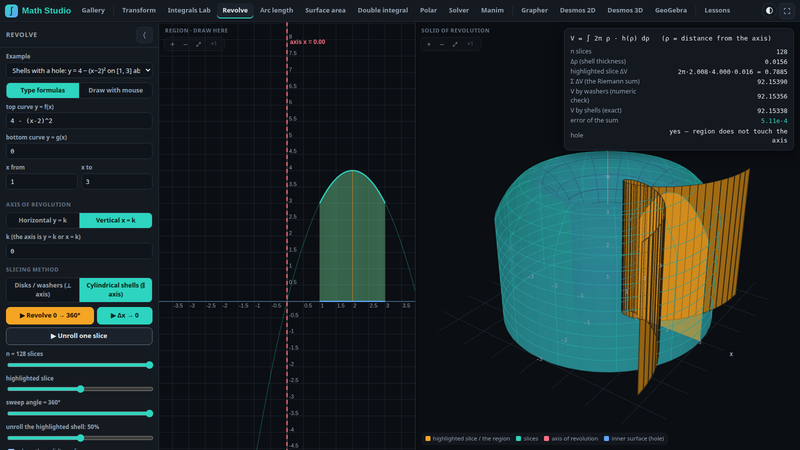
Task: Select Cylindrical shells slicing method
Action: click(x=116, y=290)
